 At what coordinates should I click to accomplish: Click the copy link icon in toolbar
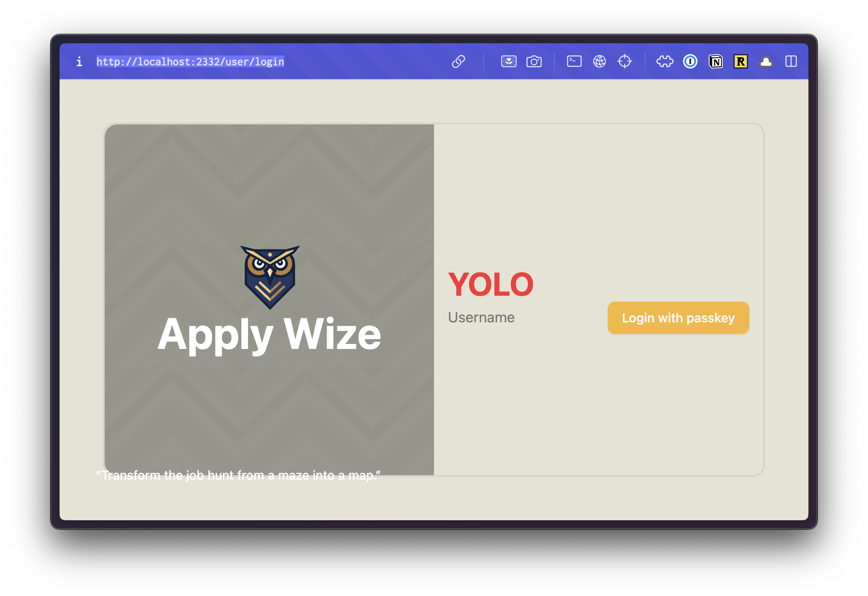click(459, 61)
